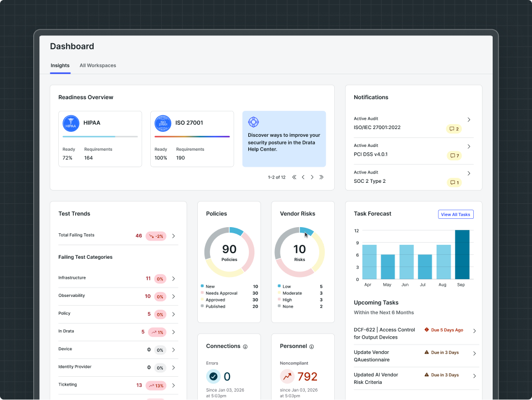This screenshot has height=400, width=532.
Task: Expand the Infrastructure failing tests chevron
Action: pos(173,279)
